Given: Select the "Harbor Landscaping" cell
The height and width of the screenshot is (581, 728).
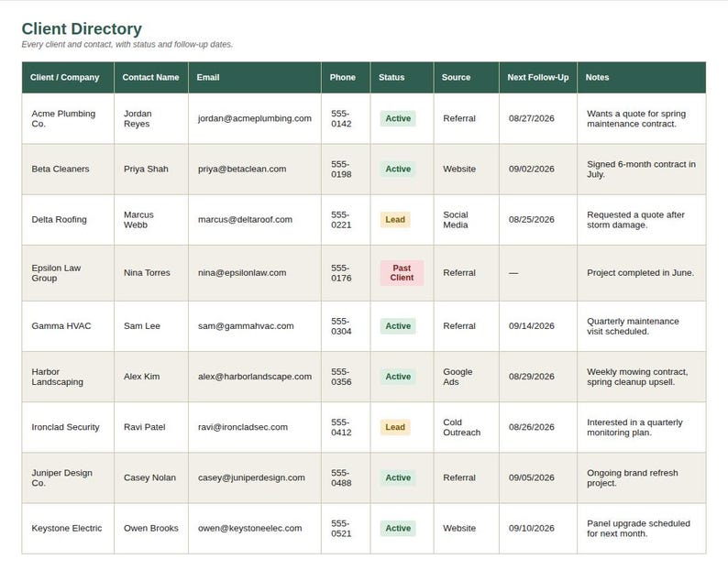Looking at the screenshot, I should [x=68, y=377].
